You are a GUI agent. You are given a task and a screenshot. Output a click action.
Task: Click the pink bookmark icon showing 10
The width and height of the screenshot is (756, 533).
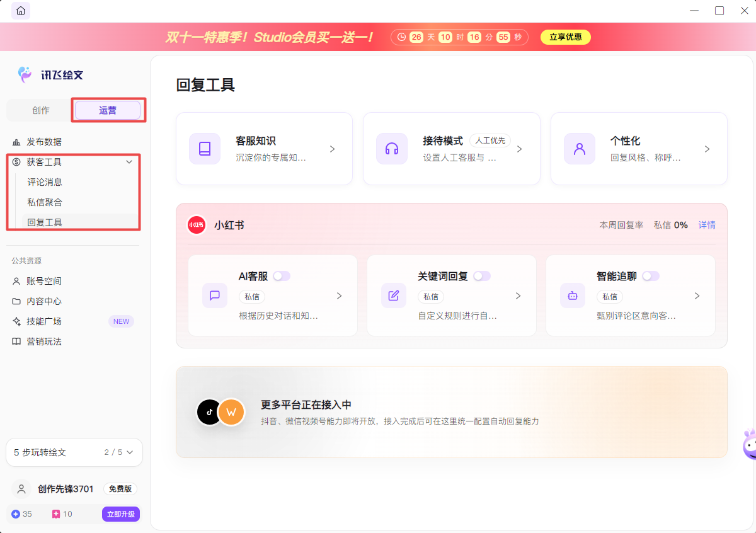56,514
